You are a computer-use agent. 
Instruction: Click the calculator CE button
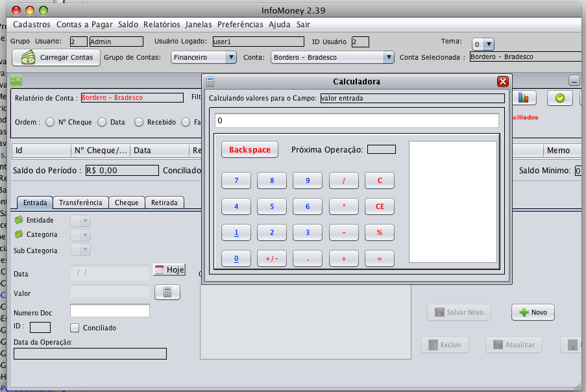(380, 206)
